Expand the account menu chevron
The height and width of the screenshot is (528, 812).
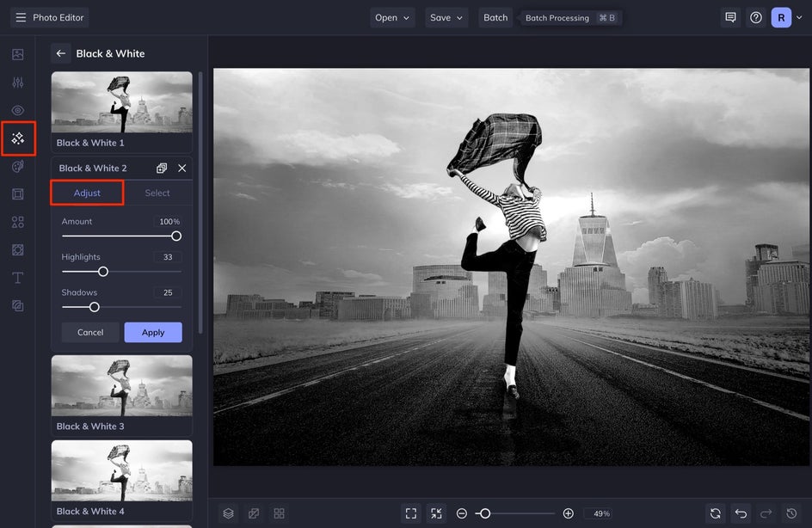point(799,17)
